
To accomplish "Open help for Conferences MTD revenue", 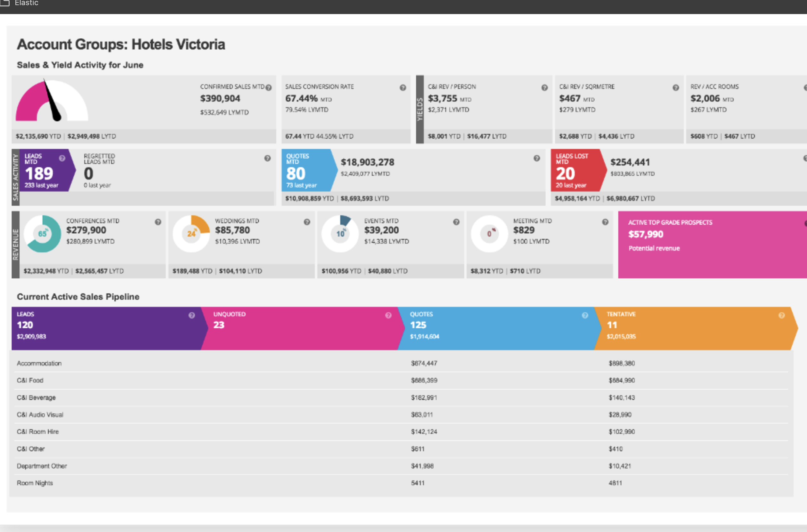I will click(158, 222).
